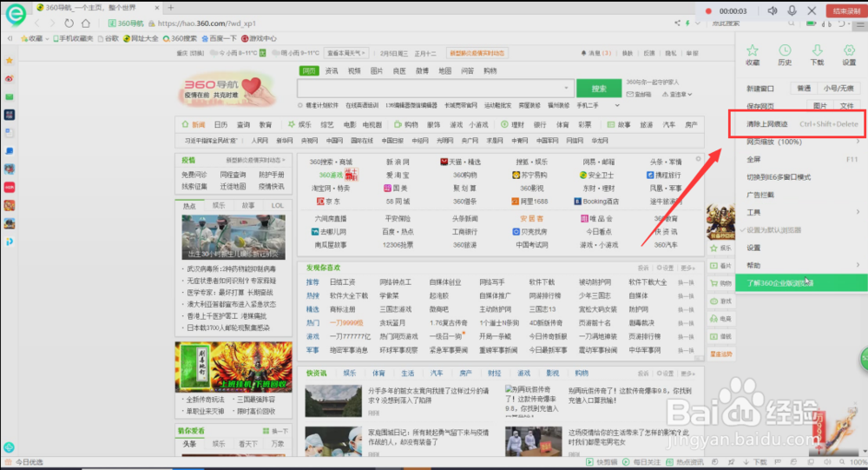Select radio button before 精准计划软件
Viewport: 868px width, 470px height.
pyautogui.click(x=300, y=105)
